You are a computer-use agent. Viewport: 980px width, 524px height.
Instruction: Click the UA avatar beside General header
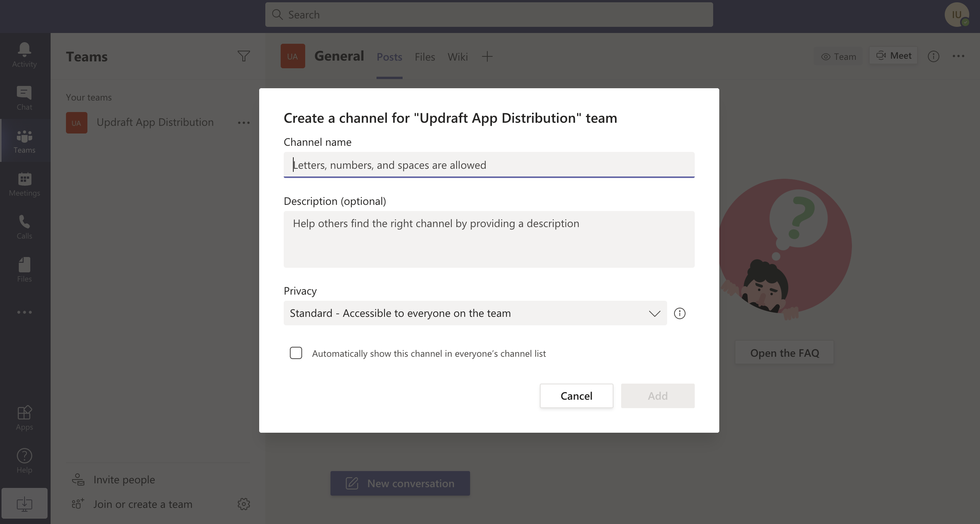293,56
